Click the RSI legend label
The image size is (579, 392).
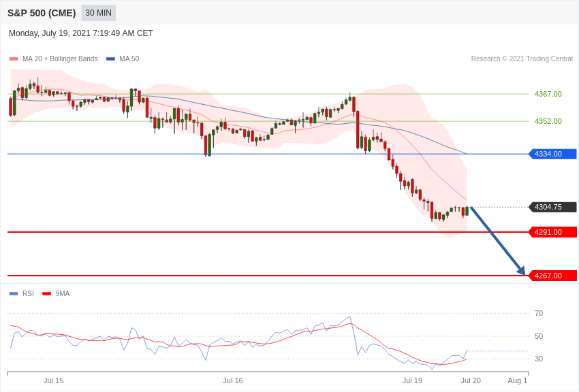tap(28, 294)
